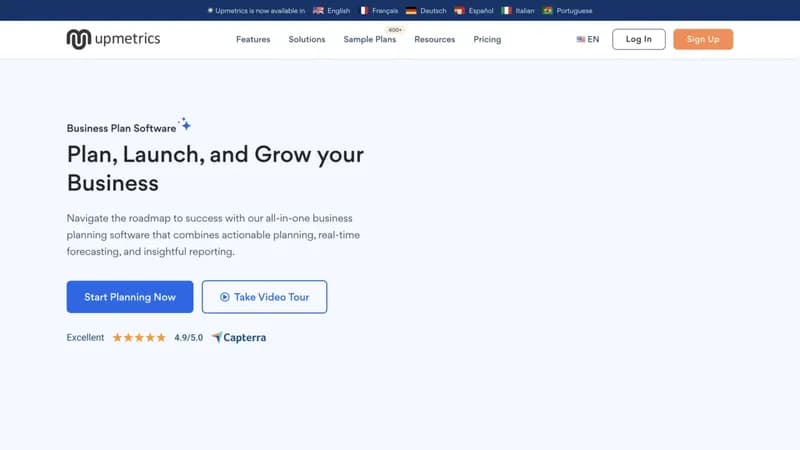The image size is (800, 450).
Task: Click the 4.9/5.0 rating text
Action: click(x=188, y=337)
